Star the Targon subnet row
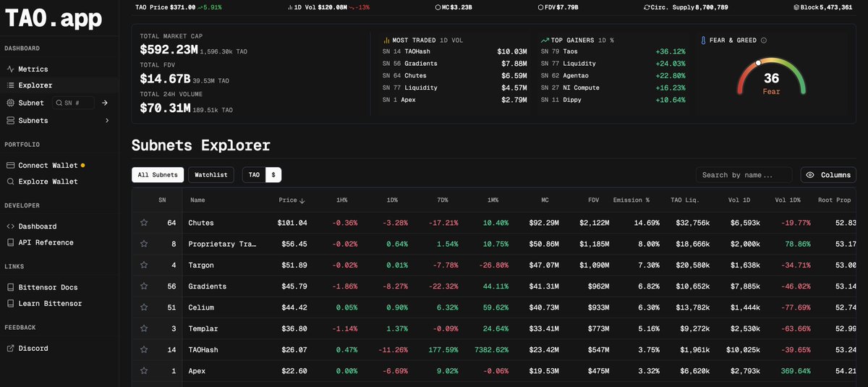Viewport: 868px width, 387px height. (x=145, y=265)
